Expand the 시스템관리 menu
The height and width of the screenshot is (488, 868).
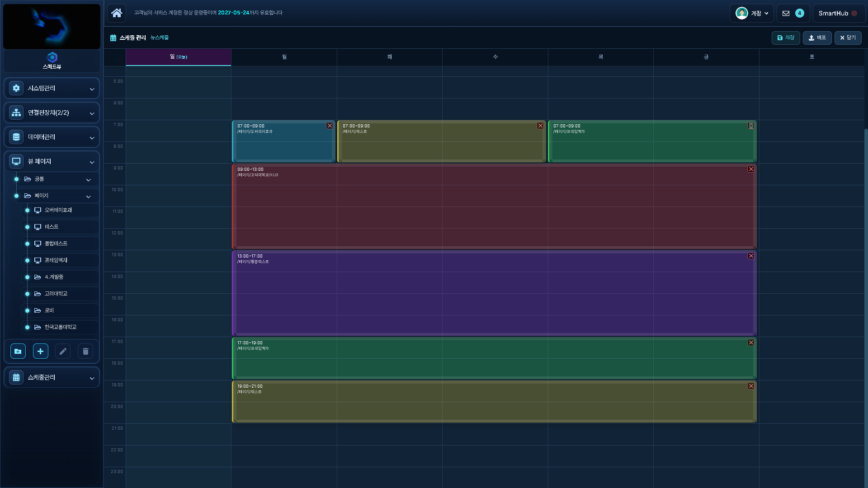pos(52,88)
